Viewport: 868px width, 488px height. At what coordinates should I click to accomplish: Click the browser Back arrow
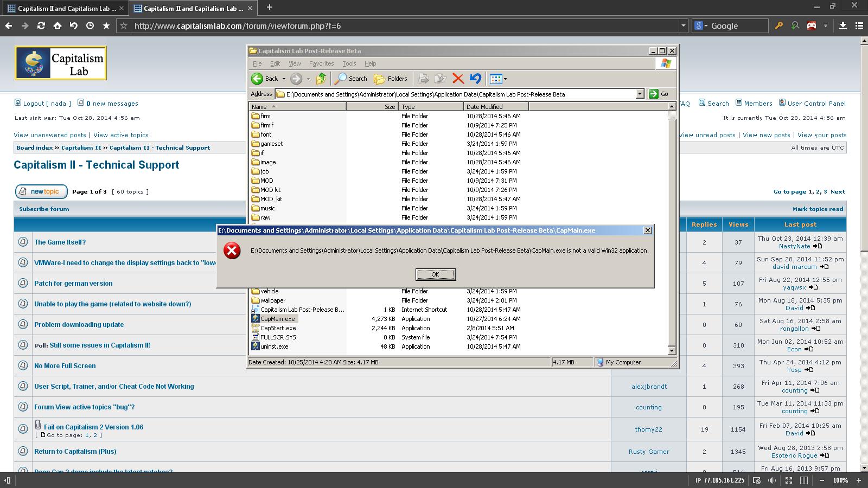9,25
